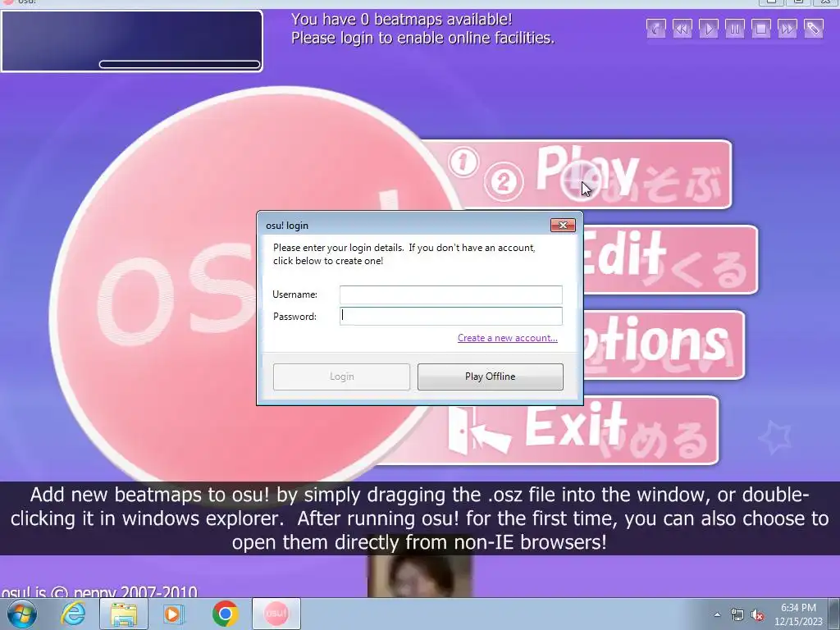Open the clock showing 6:34 PM
This screenshot has width=840, height=630.
798,614
